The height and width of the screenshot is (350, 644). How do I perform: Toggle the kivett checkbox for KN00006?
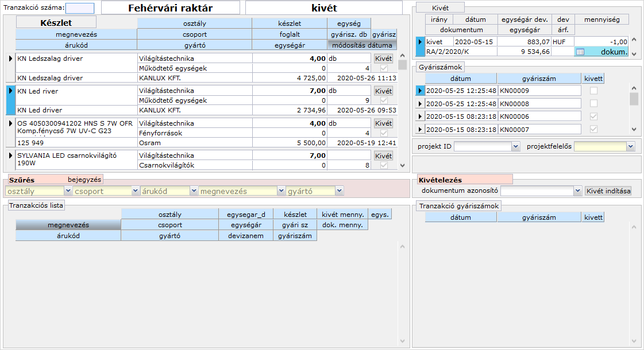click(593, 116)
